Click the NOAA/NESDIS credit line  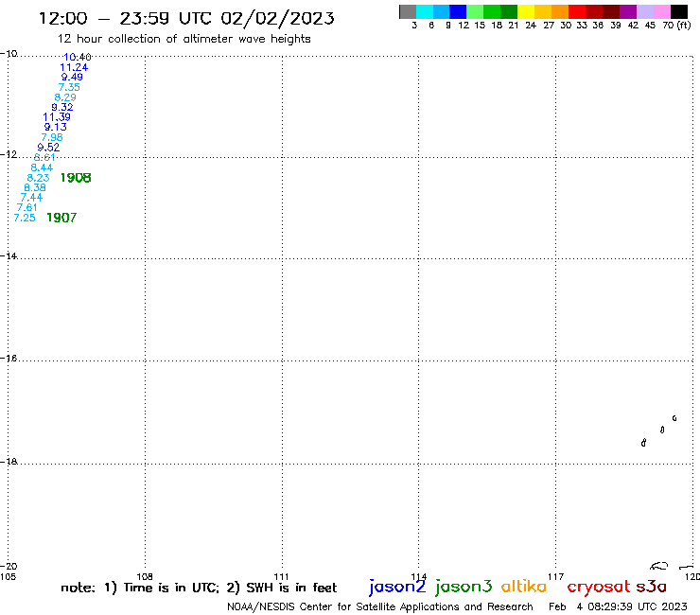tap(380, 606)
